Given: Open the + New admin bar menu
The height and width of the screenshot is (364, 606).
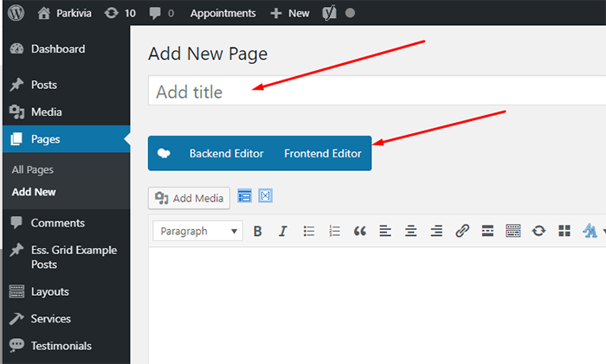Looking at the screenshot, I should [x=289, y=13].
